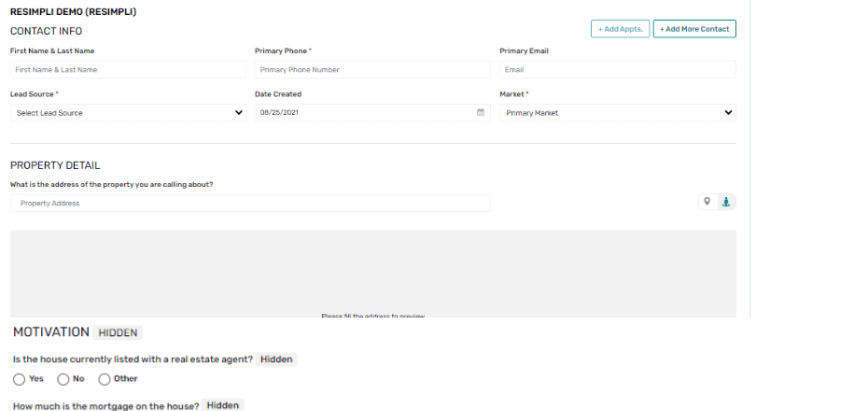Image resolution: width=868 pixels, height=411 pixels.
Task: Click the + Add More Contact button
Action: (x=694, y=29)
